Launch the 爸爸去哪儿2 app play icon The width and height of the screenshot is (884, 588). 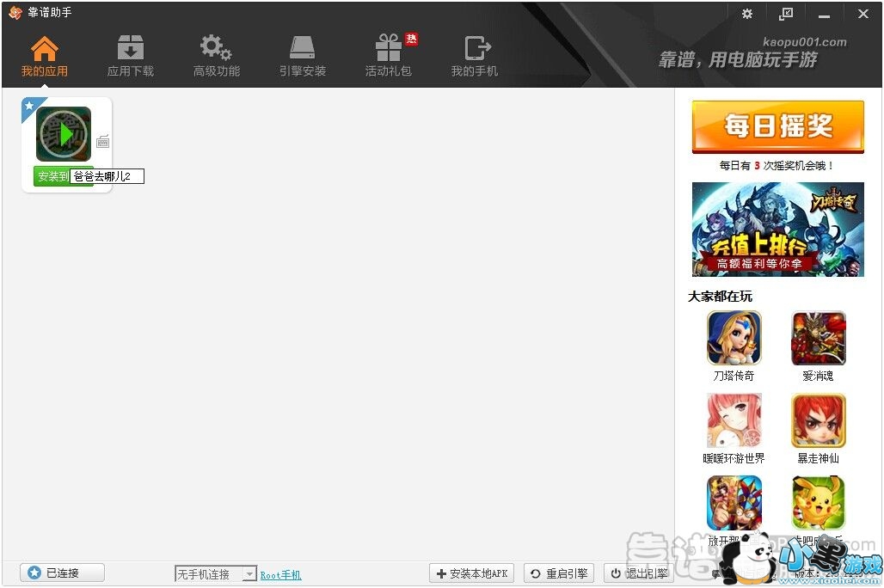coord(64,134)
